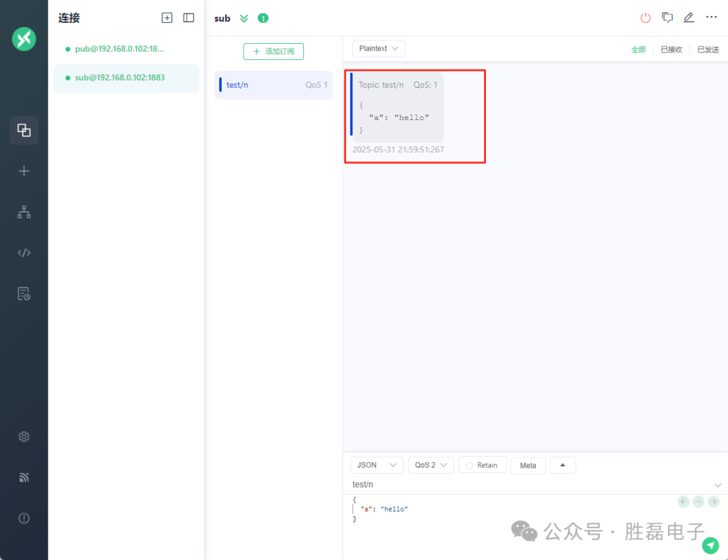Open the topic tree viewer icon
728x560 pixels.
24,212
